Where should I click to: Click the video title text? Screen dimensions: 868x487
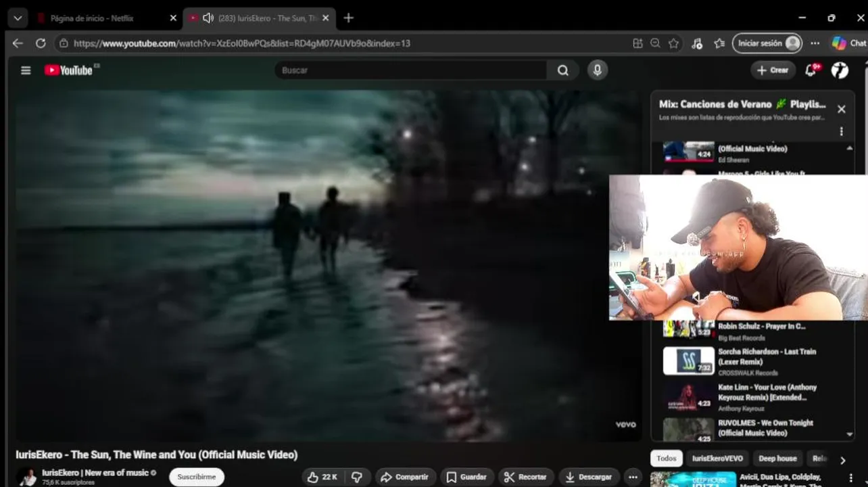point(157,455)
